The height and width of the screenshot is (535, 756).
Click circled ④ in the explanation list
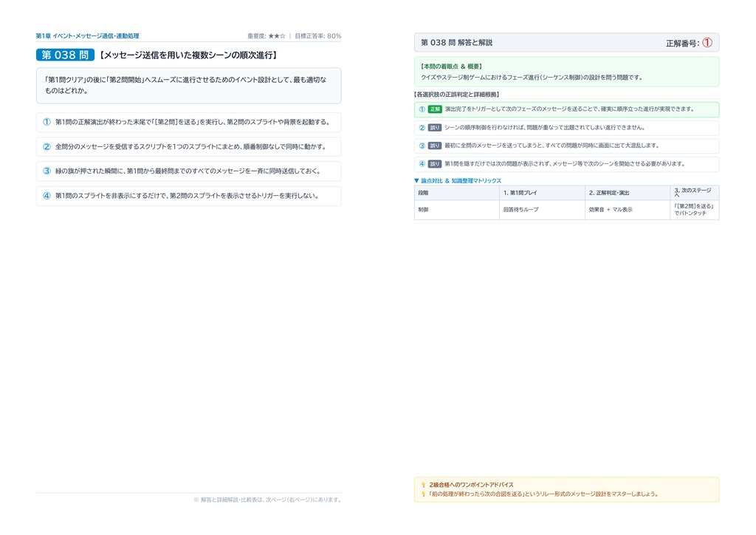click(x=422, y=164)
